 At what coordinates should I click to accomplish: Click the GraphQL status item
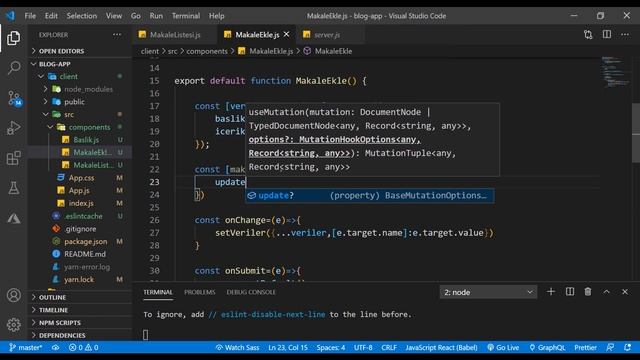(x=547, y=347)
